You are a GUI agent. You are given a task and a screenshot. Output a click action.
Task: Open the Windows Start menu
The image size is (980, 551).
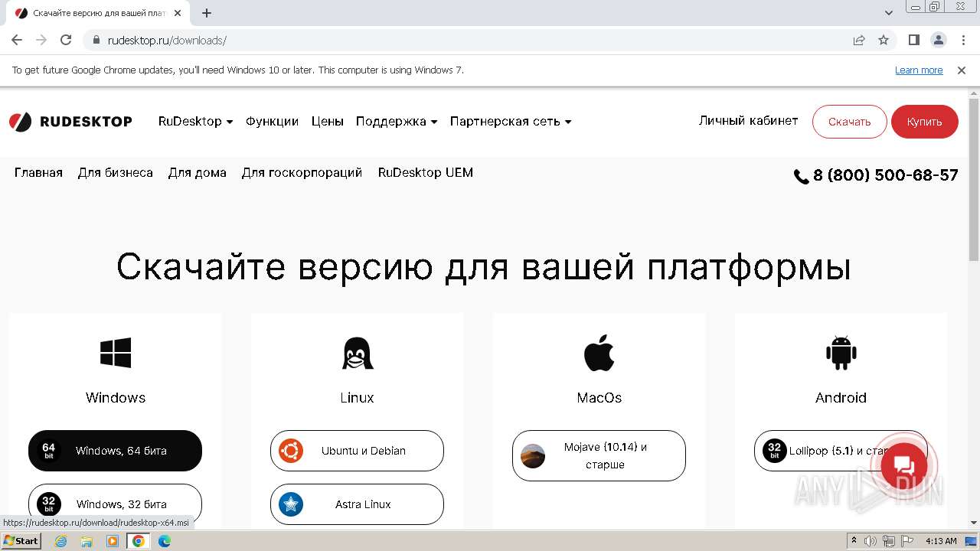(21, 541)
